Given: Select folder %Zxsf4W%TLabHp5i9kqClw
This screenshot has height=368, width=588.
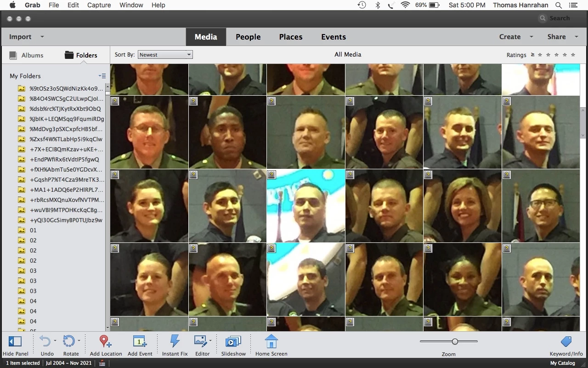Looking at the screenshot, I should point(66,139).
